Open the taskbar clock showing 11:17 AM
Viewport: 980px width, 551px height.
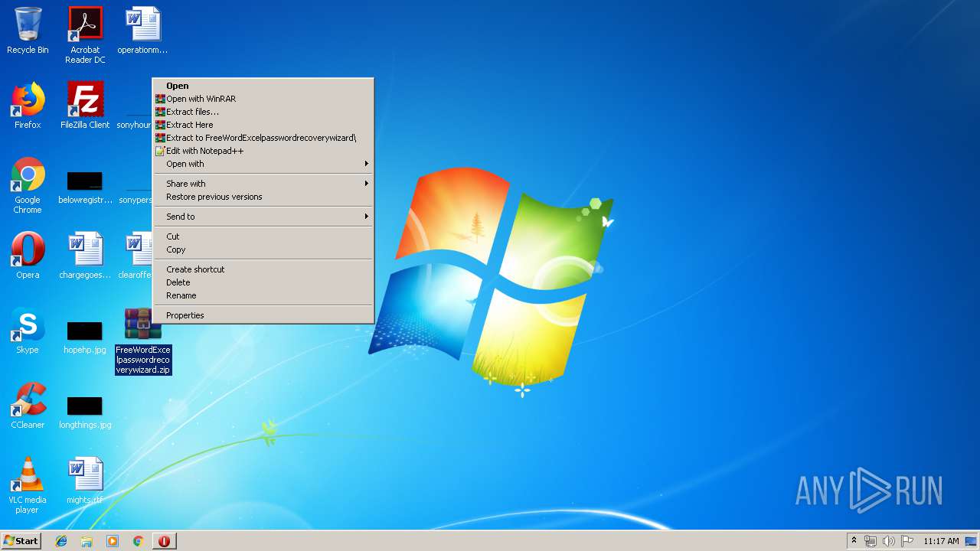click(941, 541)
